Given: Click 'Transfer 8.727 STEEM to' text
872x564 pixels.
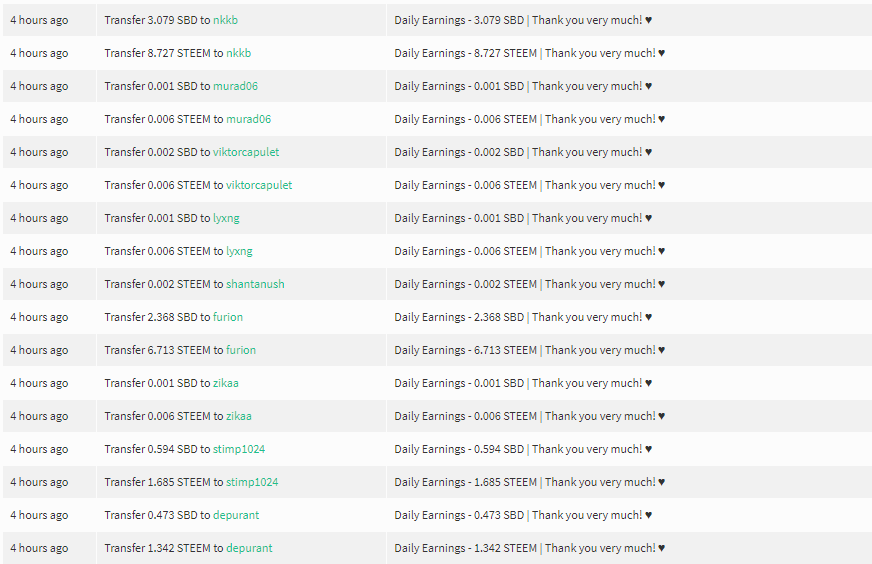Looking at the screenshot, I should (164, 53).
